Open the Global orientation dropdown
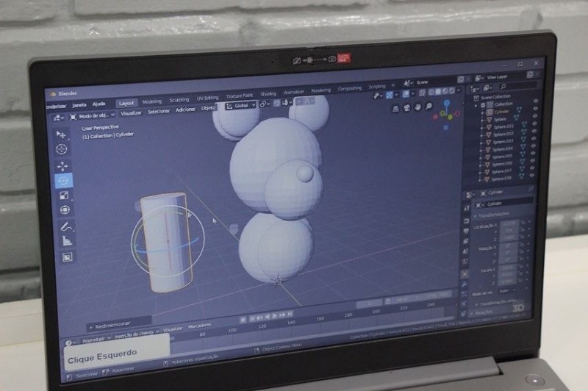Screen dimensions: 588x391 240,106
